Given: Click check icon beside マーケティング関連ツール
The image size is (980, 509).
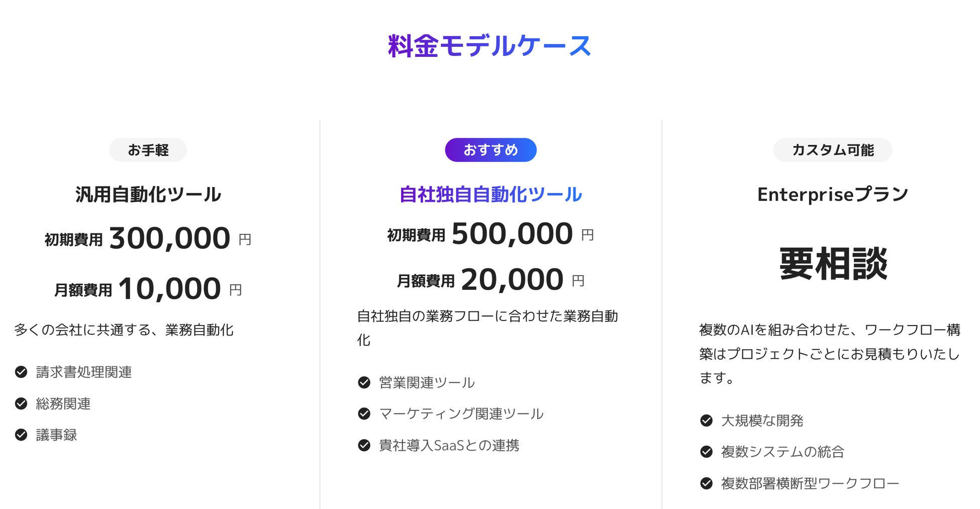Looking at the screenshot, I should 364,414.
